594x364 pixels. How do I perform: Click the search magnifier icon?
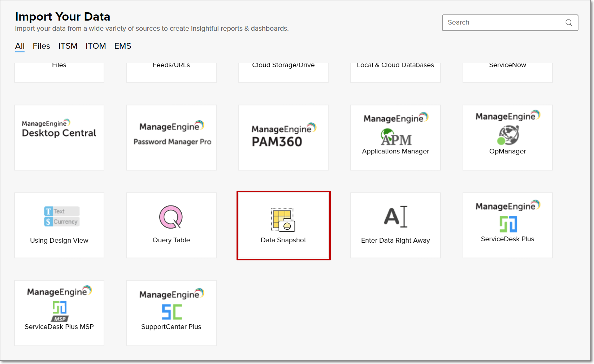(569, 23)
